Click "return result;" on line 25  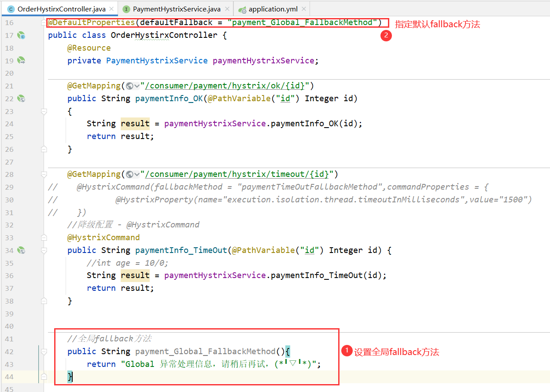pyautogui.click(x=120, y=136)
